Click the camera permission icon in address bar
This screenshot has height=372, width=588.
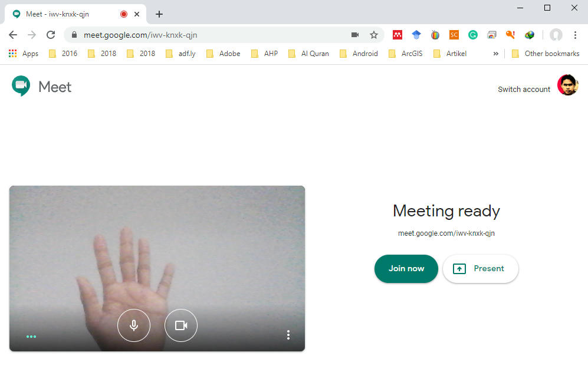click(x=355, y=35)
